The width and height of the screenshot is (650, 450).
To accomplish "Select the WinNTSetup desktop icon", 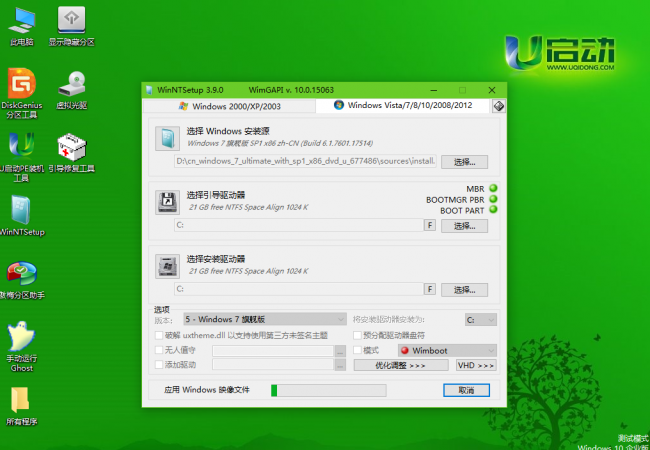I will (x=22, y=215).
